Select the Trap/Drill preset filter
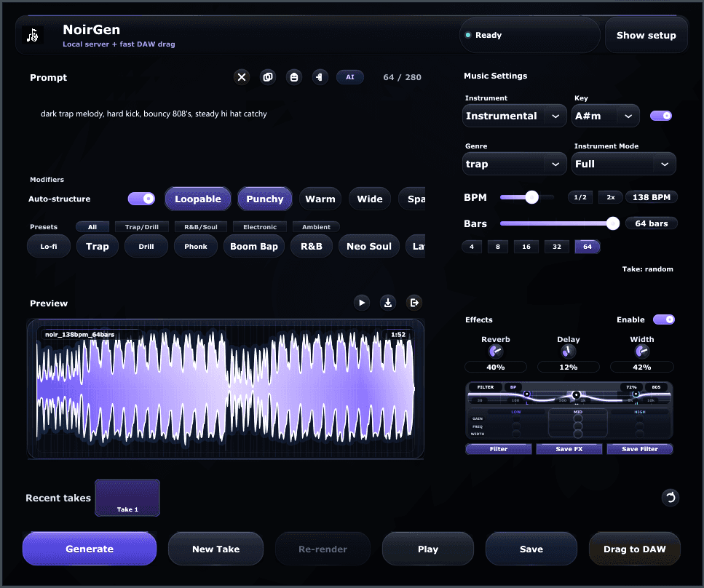 pos(141,226)
